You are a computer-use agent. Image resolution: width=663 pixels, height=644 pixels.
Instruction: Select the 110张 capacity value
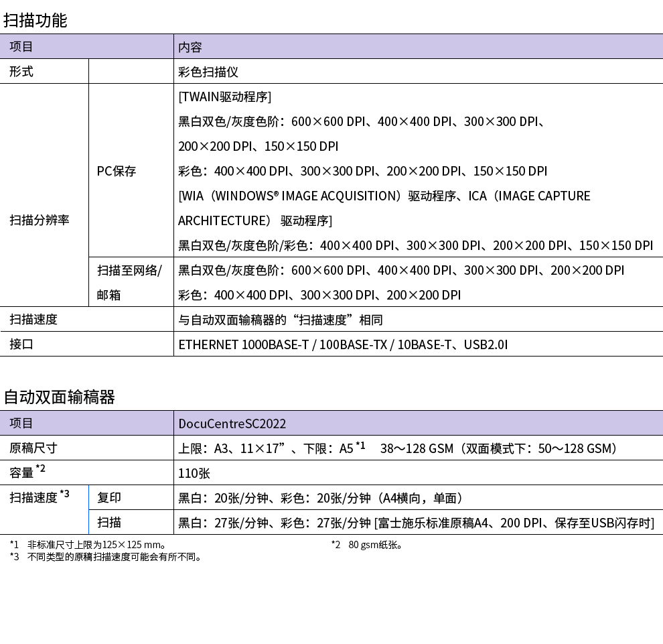[x=194, y=473]
